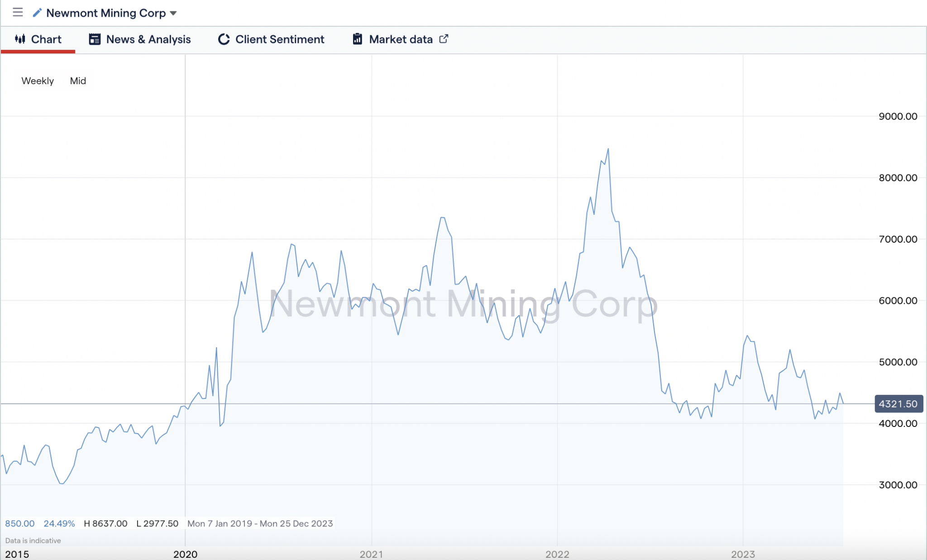The height and width of the screenshot is (560, 927).
Task: Open the Mid price type selector
Action: pyautogui.click(x=78, y=81)
